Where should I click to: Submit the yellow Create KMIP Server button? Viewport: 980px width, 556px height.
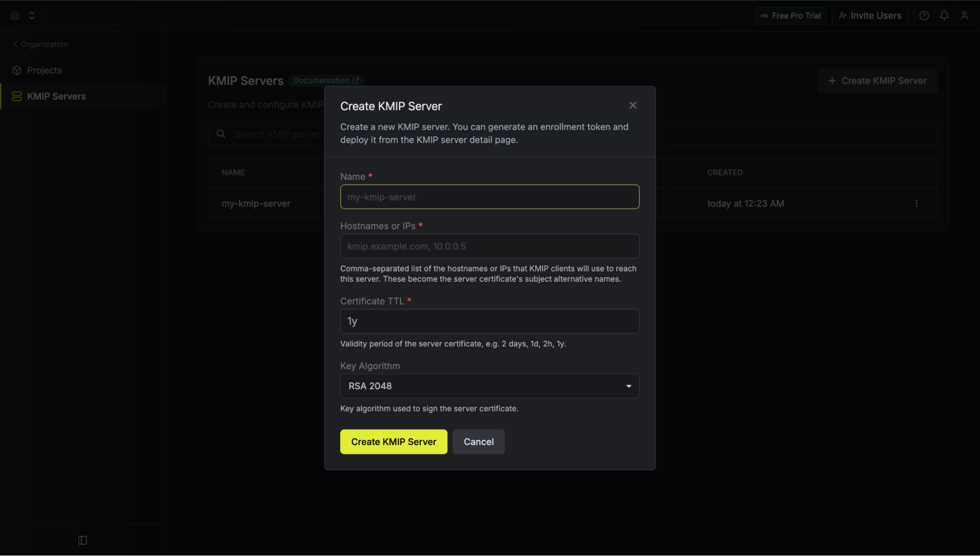(393, 441)
